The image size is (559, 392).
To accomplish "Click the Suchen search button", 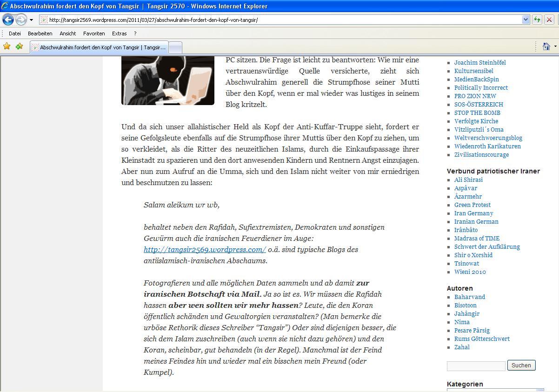I will click(521, 365).
